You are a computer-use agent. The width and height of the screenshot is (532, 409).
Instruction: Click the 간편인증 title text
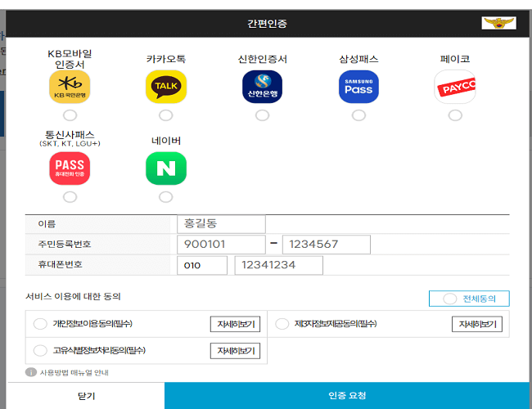pyautogui.click(x=267, y=24)
